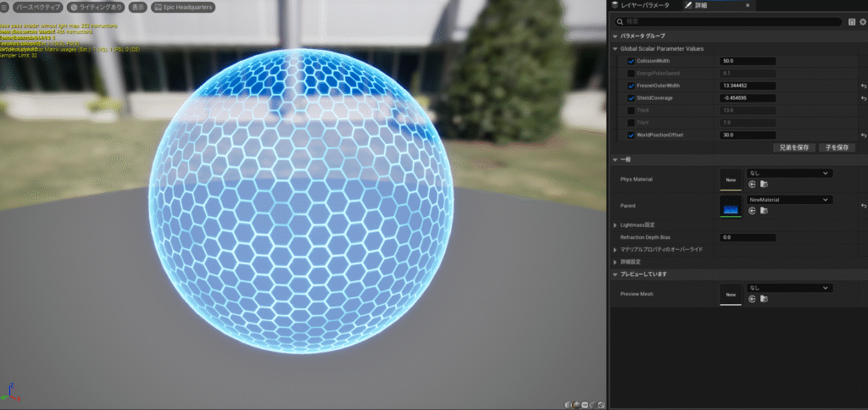Open the details panel gear settings

[862, 22]
